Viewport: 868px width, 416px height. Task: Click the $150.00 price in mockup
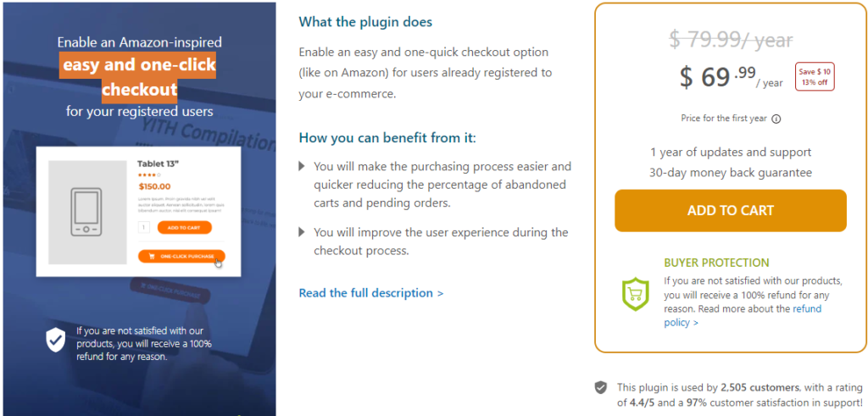pyautogui.click(x=154, y=186)
